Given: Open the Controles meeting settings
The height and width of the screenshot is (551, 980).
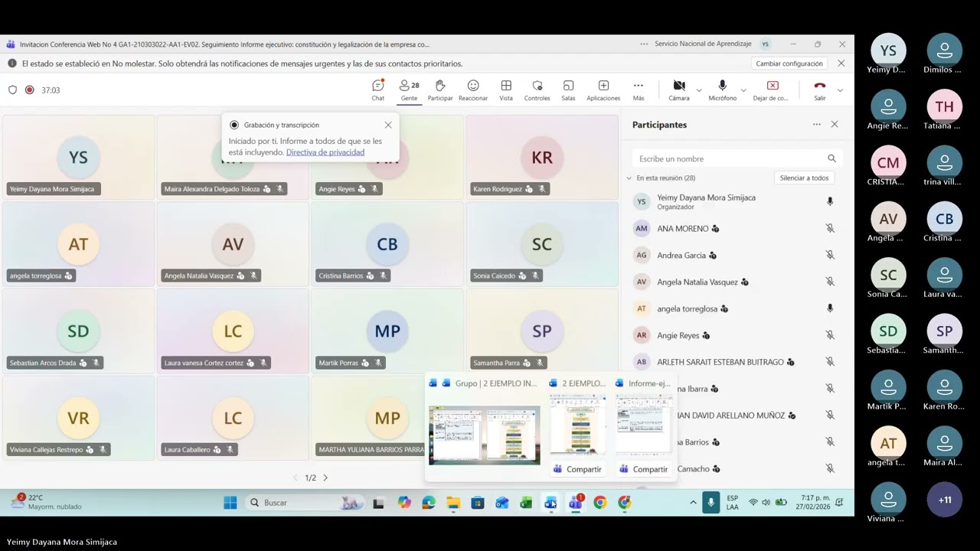Looking at the screenshot, I should point(537,90).
